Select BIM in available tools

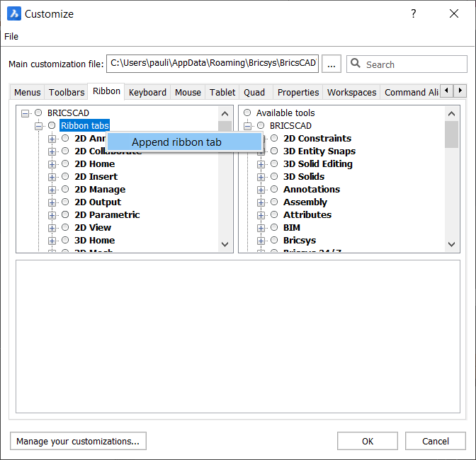pos(291,228)
